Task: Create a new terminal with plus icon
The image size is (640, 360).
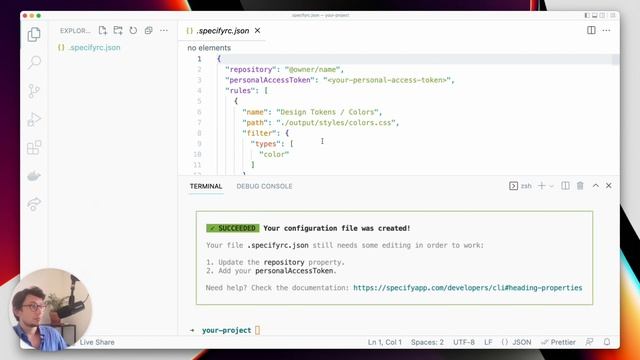Action: coord(542,186)
